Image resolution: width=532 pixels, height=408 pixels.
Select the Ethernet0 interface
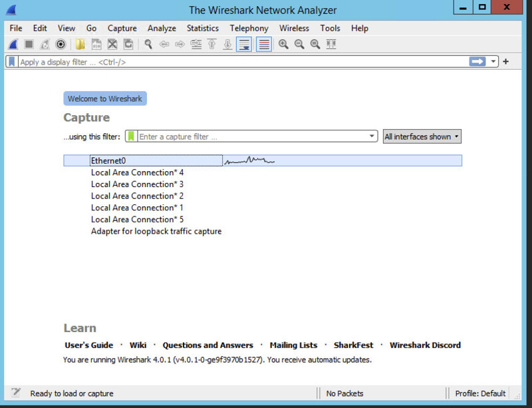pos(108,161)
